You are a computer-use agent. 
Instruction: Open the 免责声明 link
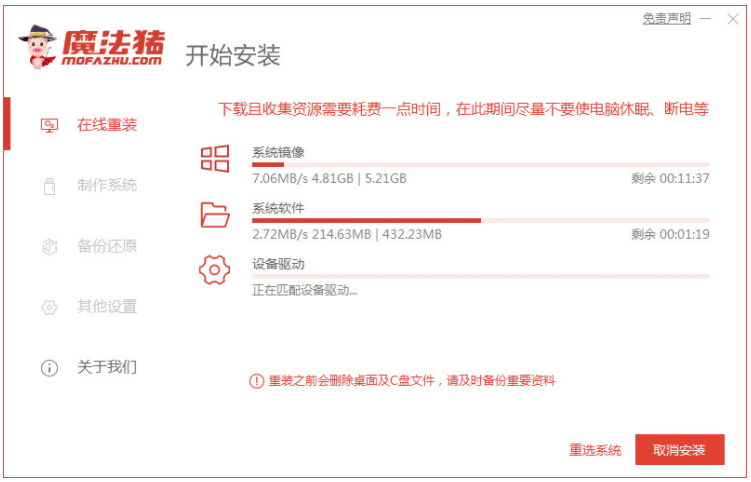pos(667,18)
